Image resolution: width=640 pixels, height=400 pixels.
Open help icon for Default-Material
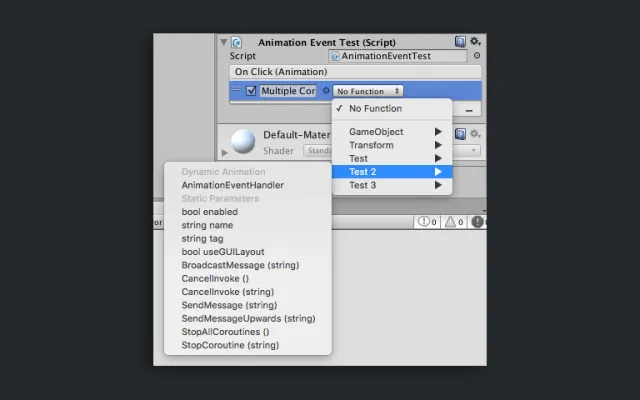click(460, 134)
